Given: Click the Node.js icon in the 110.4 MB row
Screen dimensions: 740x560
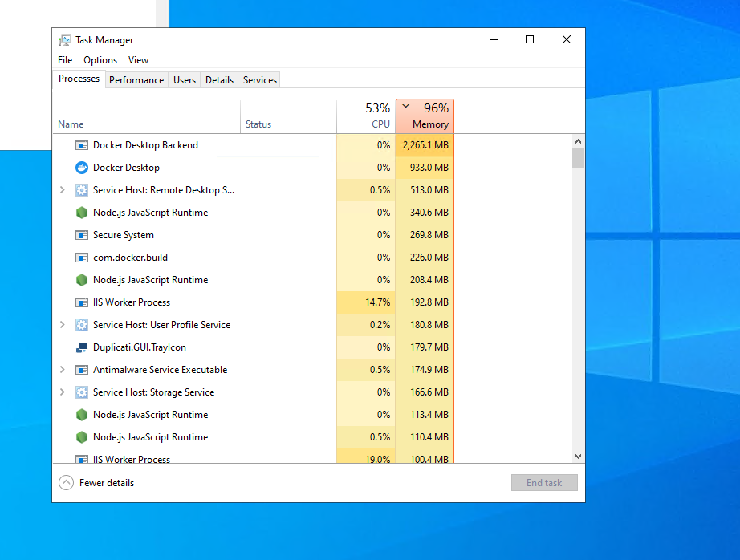Looking at the screenshot, I should click(x=82, y=437).
